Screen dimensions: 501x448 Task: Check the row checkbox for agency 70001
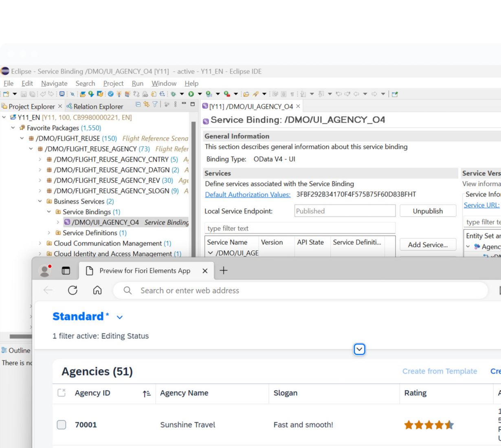pyautogui.click(x=62, y=425)
